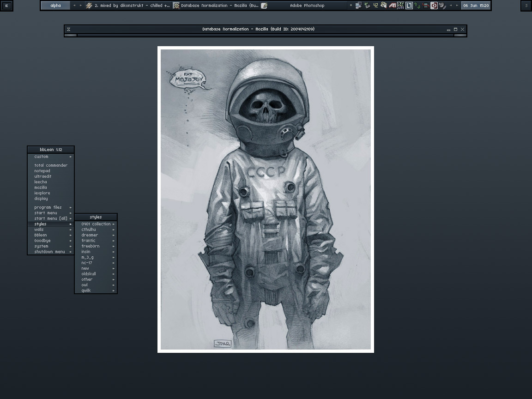The height and width of the screenshot is (399, 532).
Task: Activate the dikonstrukt chilled mix task
Action: click(x=128, y=6)
